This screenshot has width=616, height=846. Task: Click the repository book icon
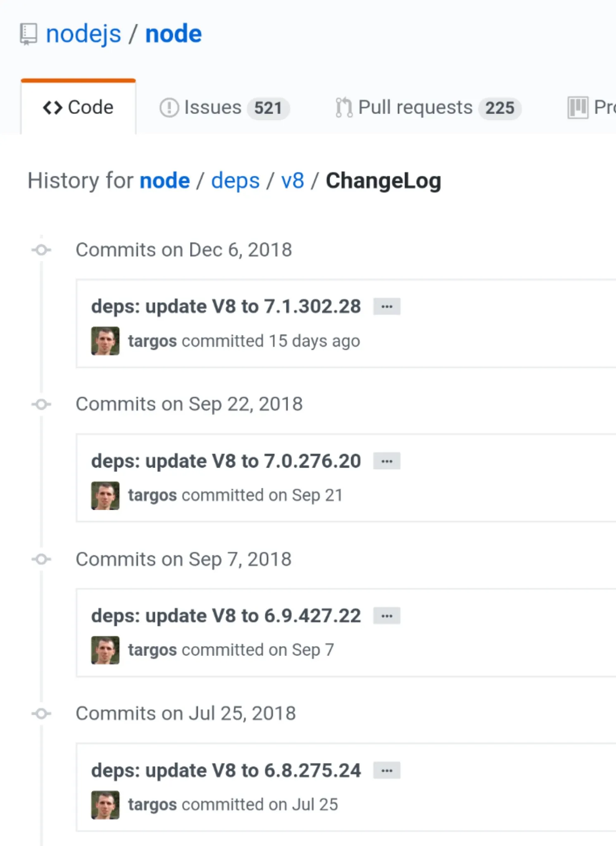tap(29, 34)
